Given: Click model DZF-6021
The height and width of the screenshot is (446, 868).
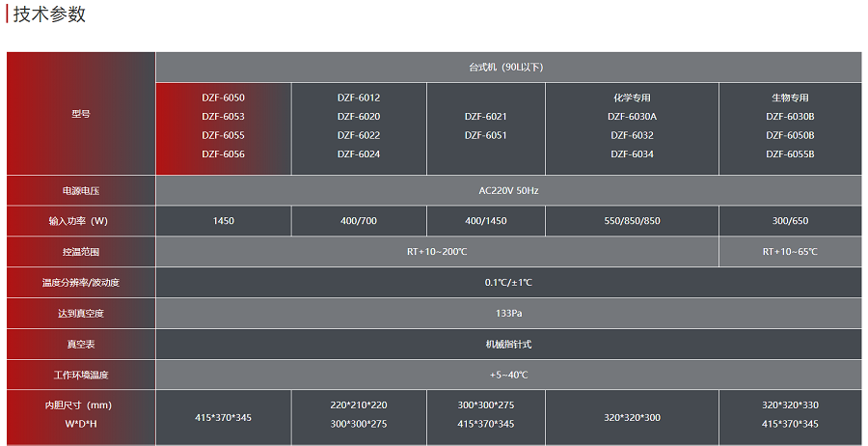Looking at the screenshot, I should coord(485,117).
